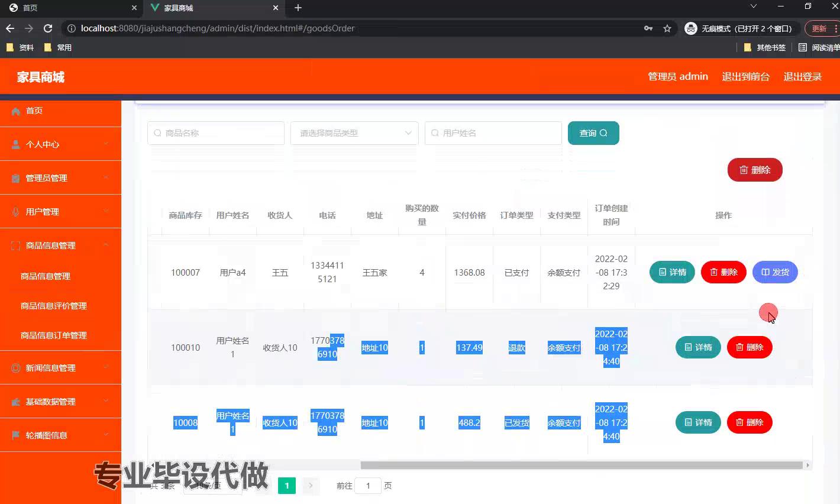Click 发货 for the 王五 order
Viewport: 840px width, 504px height.
tap(775, 272)
